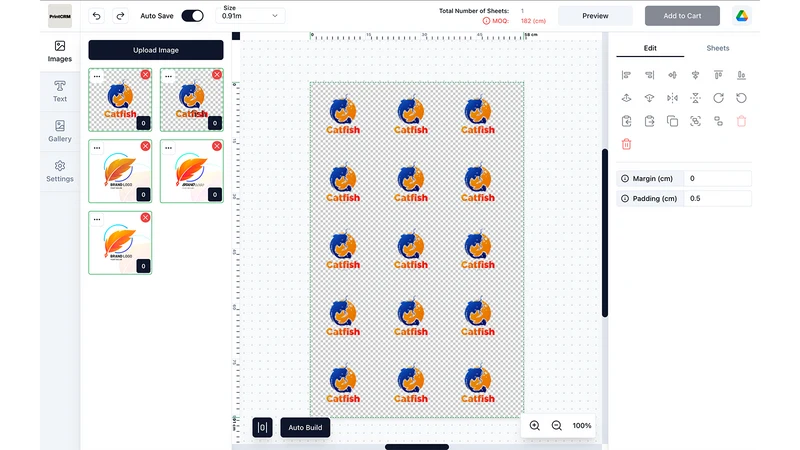
Task: Undo the last action
Action: tap(96, 16)
